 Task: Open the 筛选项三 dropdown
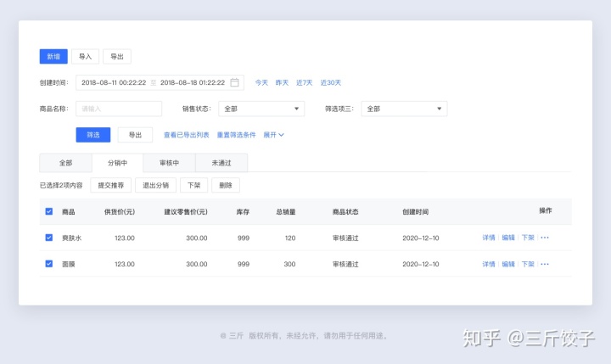pos(404,109)
